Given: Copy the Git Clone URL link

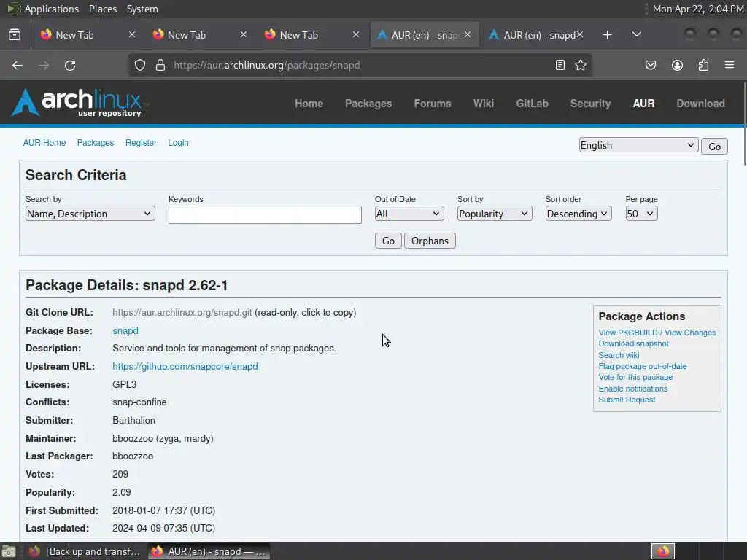Looking at the screenshot, I should tap(182, 312).
